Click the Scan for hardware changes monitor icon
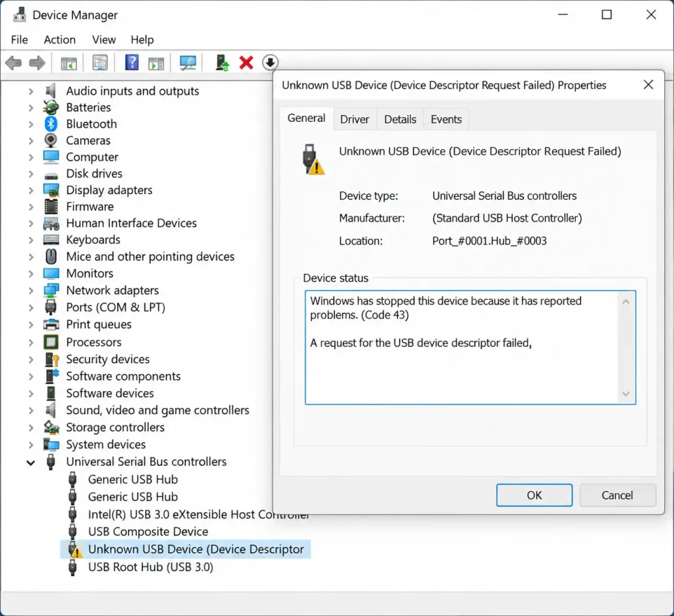The width and height of the screenshot is (674, 616). tap(188, 63)
